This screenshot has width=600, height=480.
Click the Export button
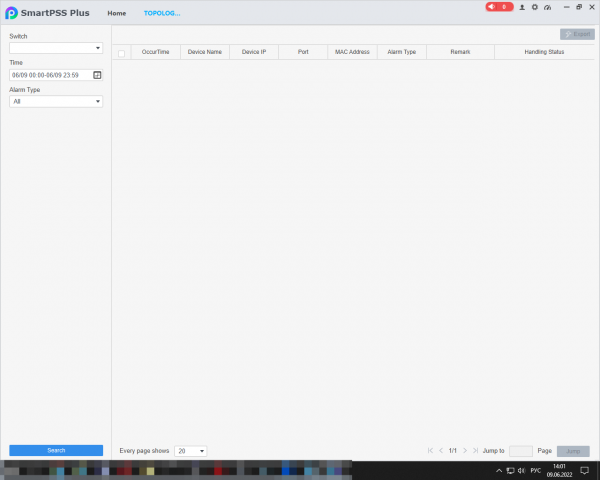tap(577, 34)
